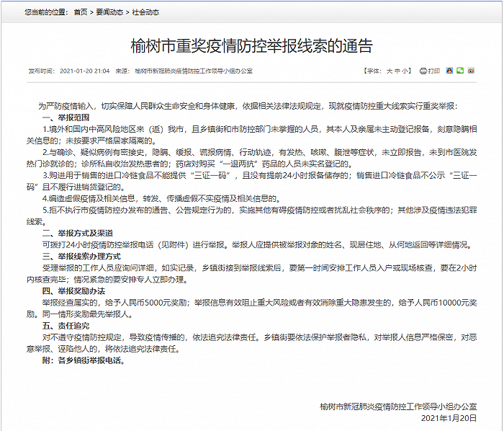Image resolution: width=504 pixels, height=431 pixels.
Task: Click the source 榆树市新冠肺炎疫情防控工作领导小组办公室 in header
Action: [194, 71]
